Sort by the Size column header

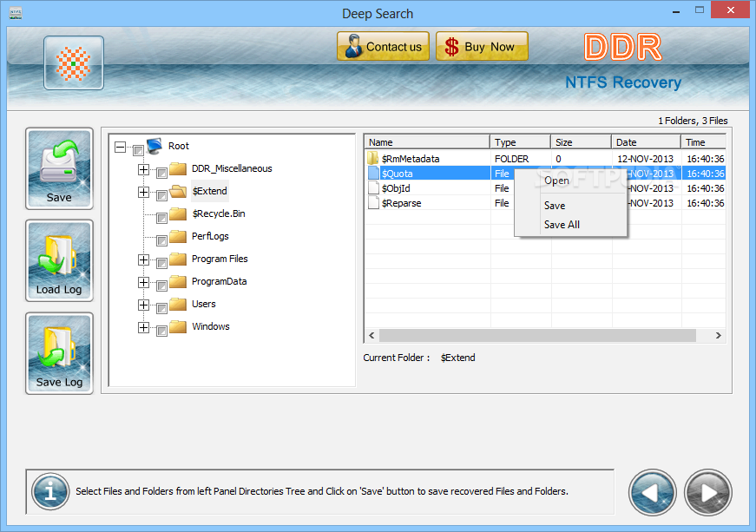(581, 142)
